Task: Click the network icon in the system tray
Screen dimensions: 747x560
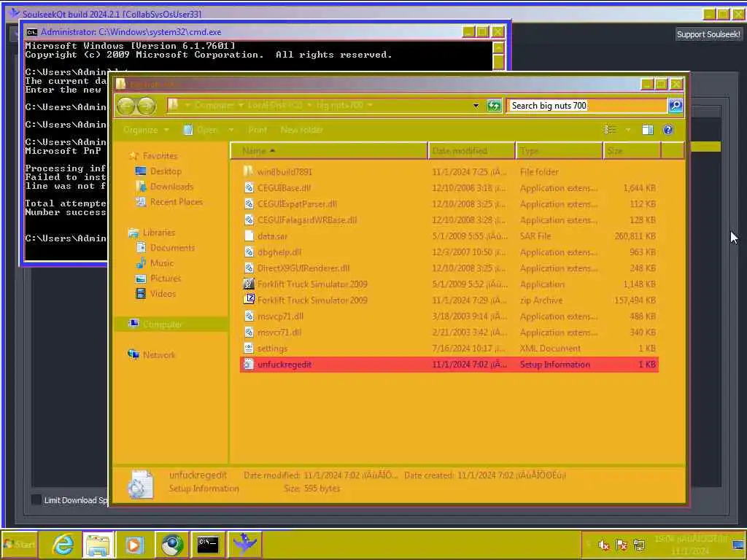Action: tap(639, 545)
